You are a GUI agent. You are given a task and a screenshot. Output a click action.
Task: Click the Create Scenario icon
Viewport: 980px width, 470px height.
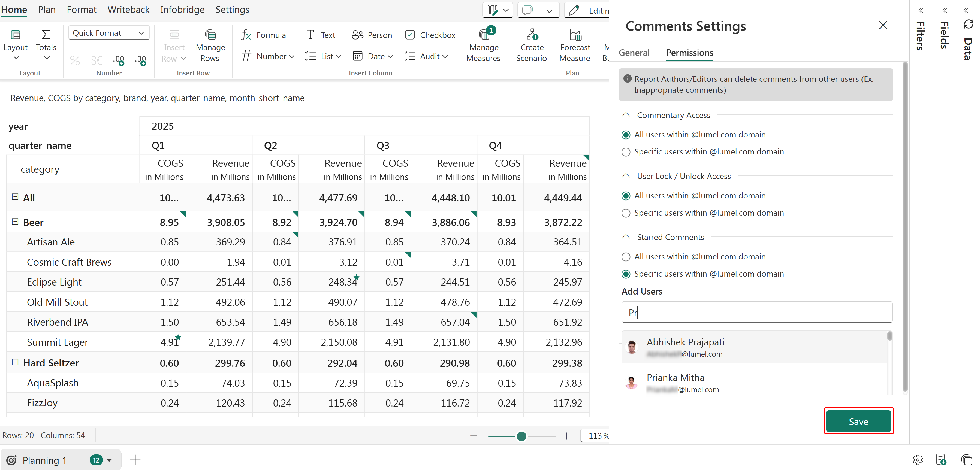coord(532,35)
